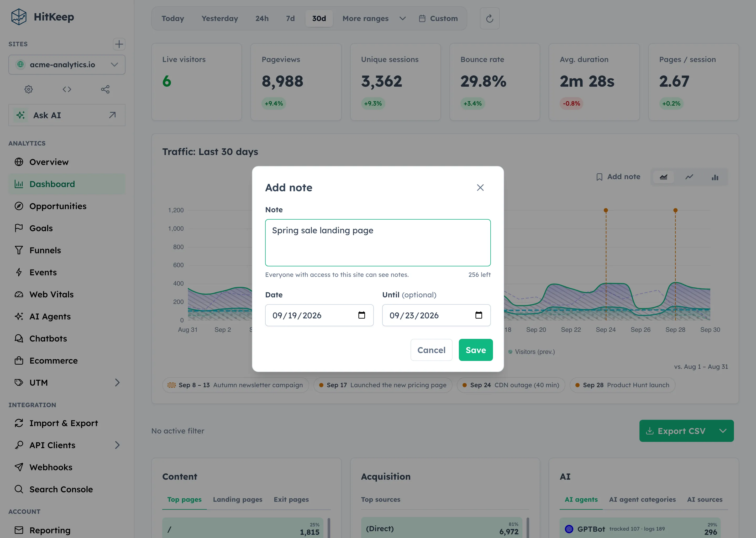Open Web Vitals in sidebar
Image resolution: width=756 pixels, height=538 pixels.
[67, 294]
